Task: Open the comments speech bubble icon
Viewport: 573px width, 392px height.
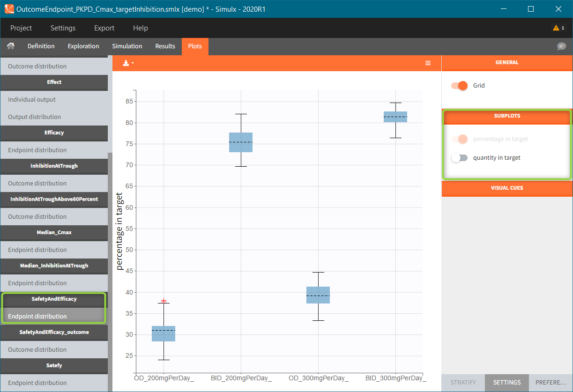Action: pyautogui.click(x=561, y=46)
